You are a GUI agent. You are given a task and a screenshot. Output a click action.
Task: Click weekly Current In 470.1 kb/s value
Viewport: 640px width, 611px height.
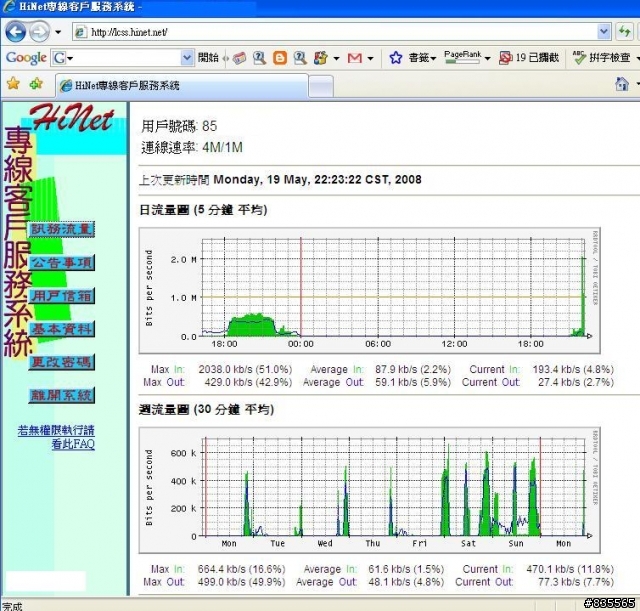[x=570, y=569]
